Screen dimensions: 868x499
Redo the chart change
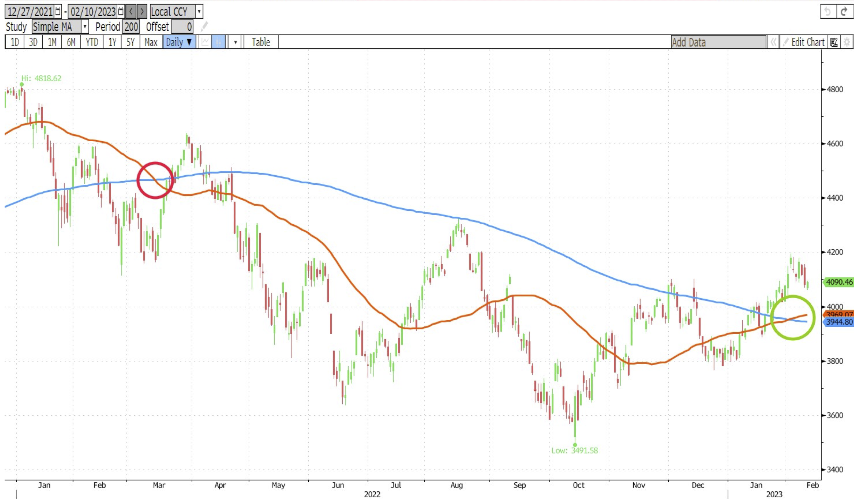coord(844,12)
